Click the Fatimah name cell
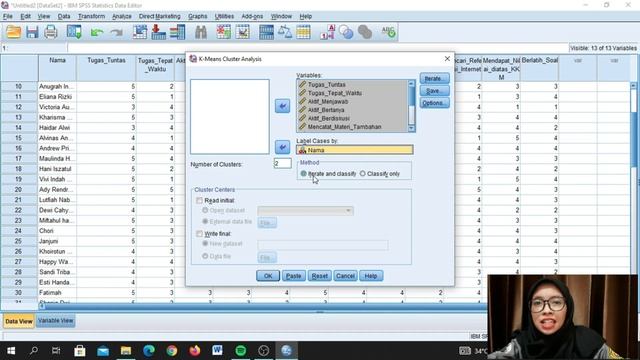 pyautogui.click(x=57, y=293)
